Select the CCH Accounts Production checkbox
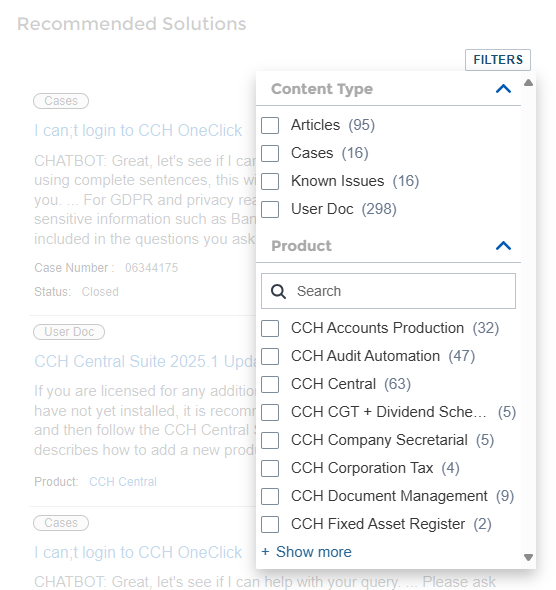Screen dimensions: 556x590 coord(270,328)
